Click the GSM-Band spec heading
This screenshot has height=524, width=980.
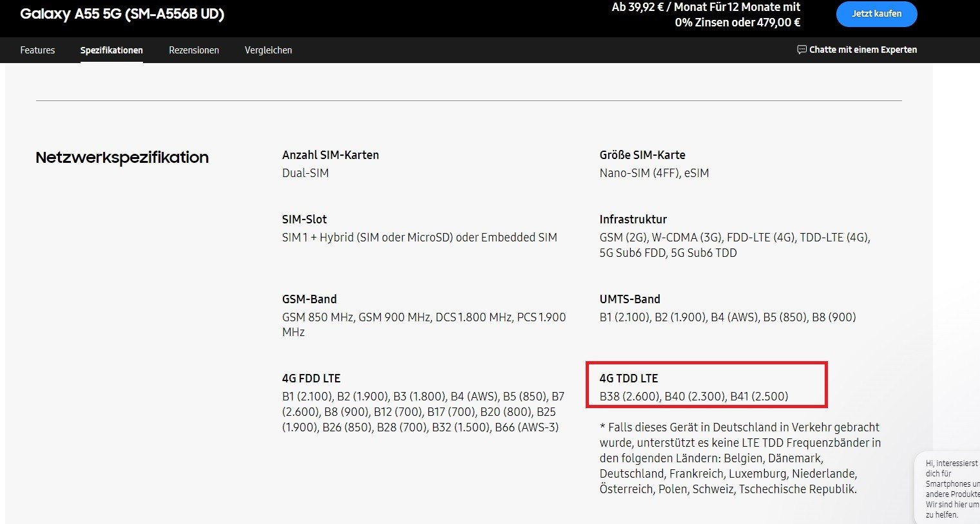point(309,299)
